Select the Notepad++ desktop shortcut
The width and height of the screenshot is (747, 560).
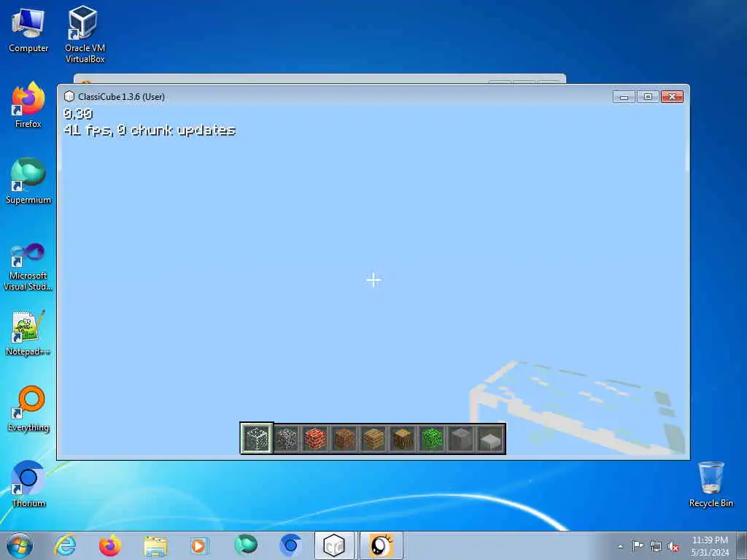[28, 332]
